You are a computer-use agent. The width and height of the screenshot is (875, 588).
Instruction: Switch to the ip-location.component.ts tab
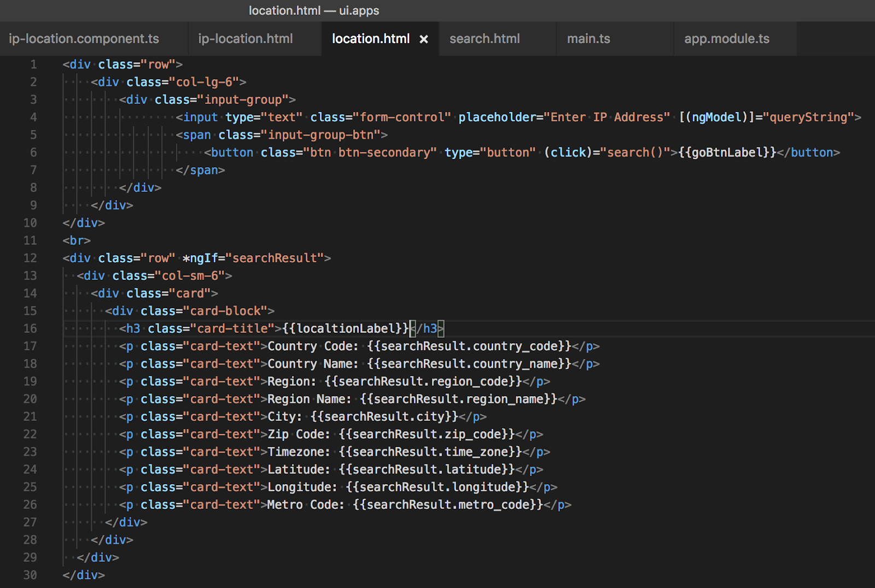point(84,39)
